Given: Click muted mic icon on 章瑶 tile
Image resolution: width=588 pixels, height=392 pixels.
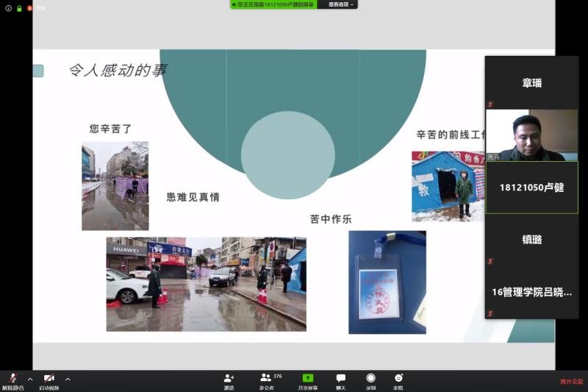Looking at the screenshot, I should tap(490, 104).
